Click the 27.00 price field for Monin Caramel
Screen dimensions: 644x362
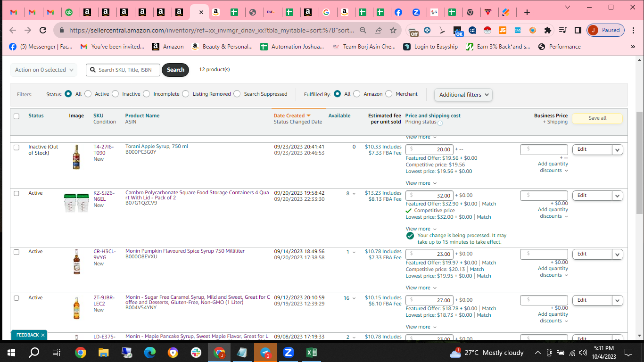coord(429,300)
